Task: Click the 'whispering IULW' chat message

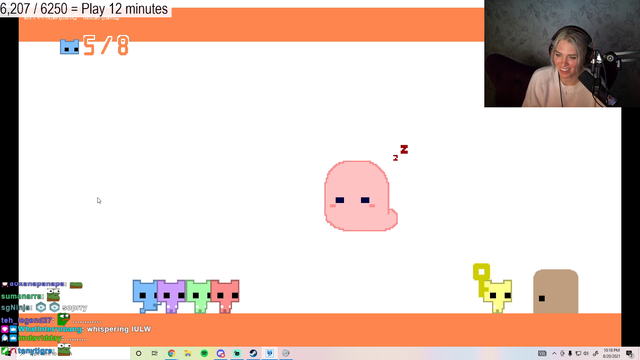Action: (119, 329)
